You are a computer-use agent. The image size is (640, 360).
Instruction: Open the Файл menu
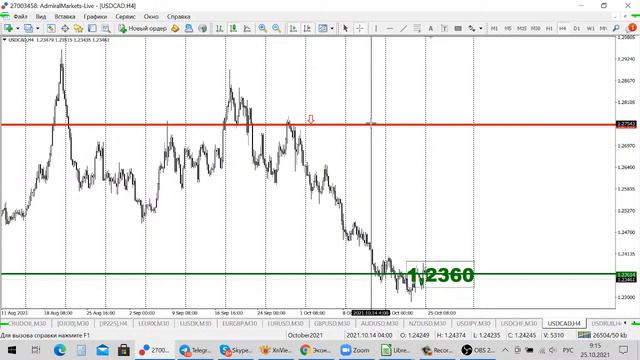(20, 17)
